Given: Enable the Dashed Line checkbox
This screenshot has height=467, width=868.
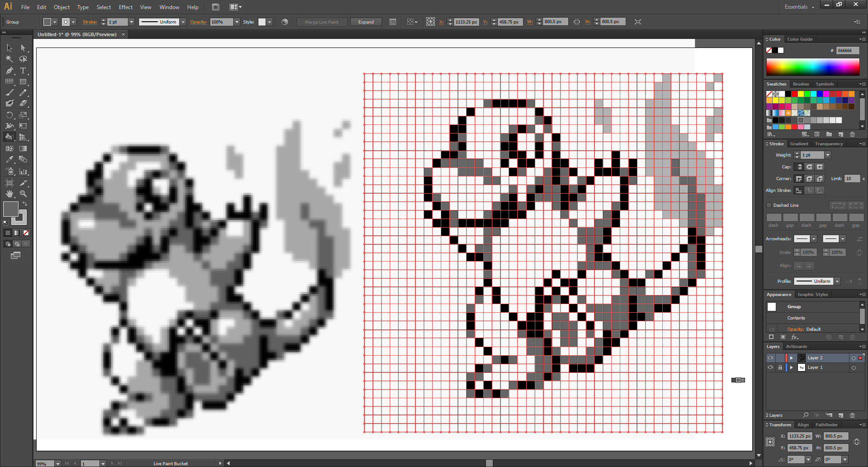Looking at the screenshot, I should 769,205.
